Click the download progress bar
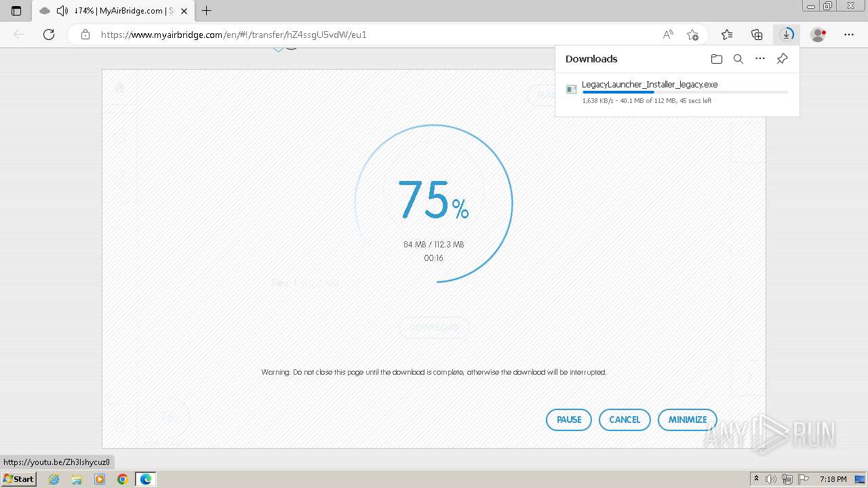Viewport: 868px width, 488px height. pyautogui.click(x=685, y=92)
